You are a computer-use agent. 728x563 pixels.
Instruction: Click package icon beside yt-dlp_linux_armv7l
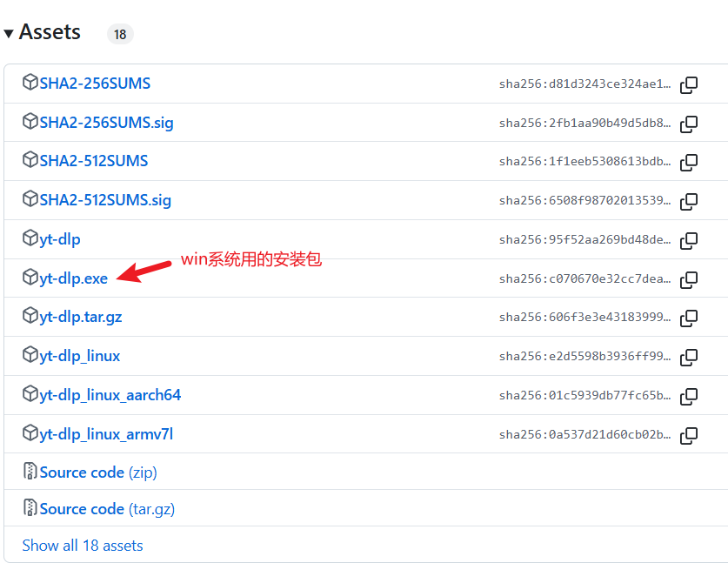pyautogui.click(x=30, y=432)
